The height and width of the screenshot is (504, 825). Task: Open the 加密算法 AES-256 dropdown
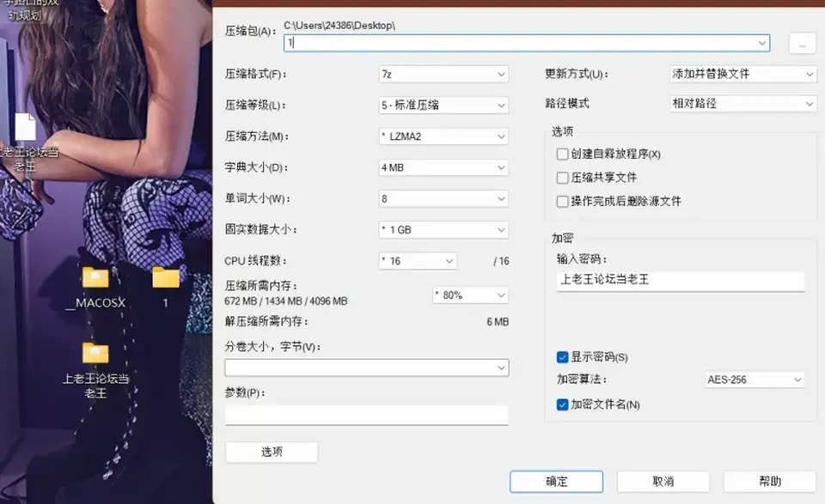click(x=755, y=380)
